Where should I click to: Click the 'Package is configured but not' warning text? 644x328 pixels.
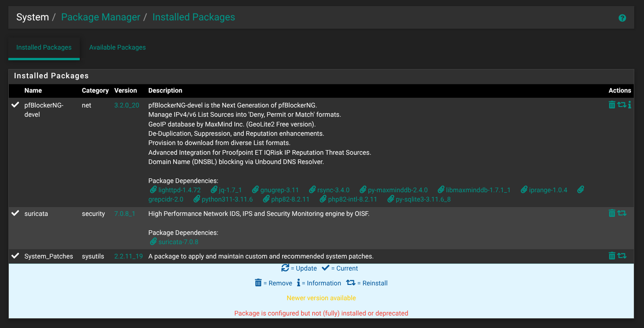321,313
